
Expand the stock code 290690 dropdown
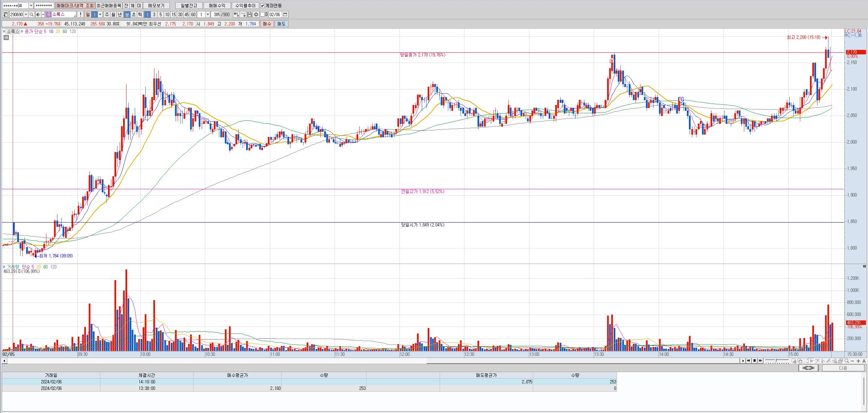pyautogui.click(x=26, y=14)
